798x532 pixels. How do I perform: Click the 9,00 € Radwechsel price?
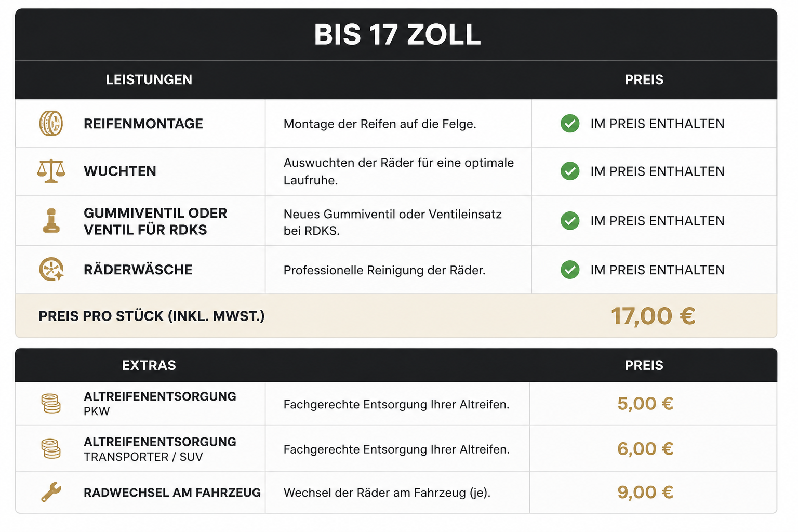tap(645, 492)
